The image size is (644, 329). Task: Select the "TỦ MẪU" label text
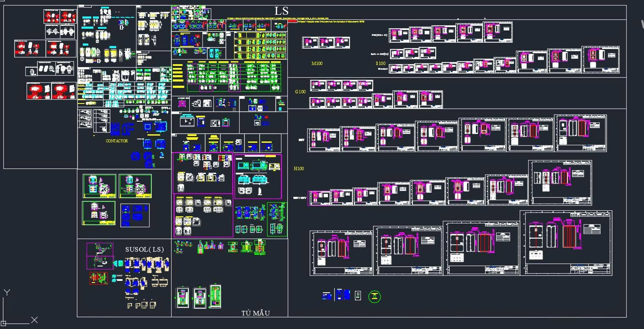tap(256, 313)
